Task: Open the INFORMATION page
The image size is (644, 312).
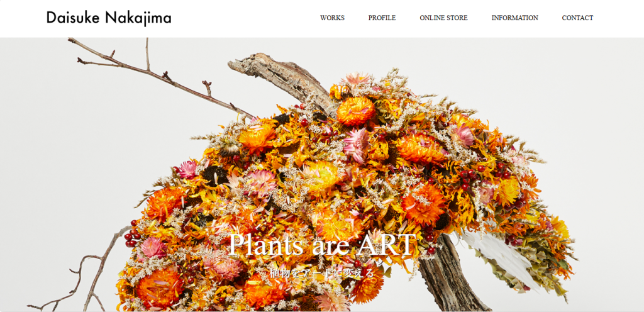Action: pyautogui.click(x=514, y=18)
